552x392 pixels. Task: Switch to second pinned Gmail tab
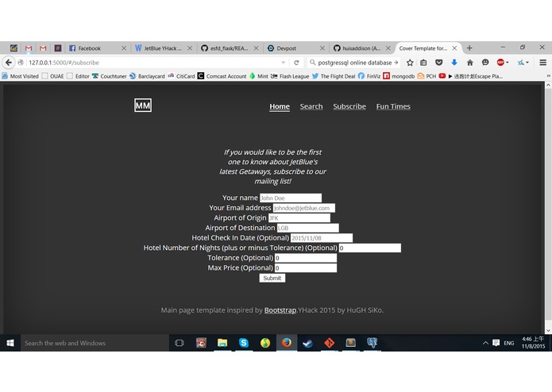coord(43,48)
